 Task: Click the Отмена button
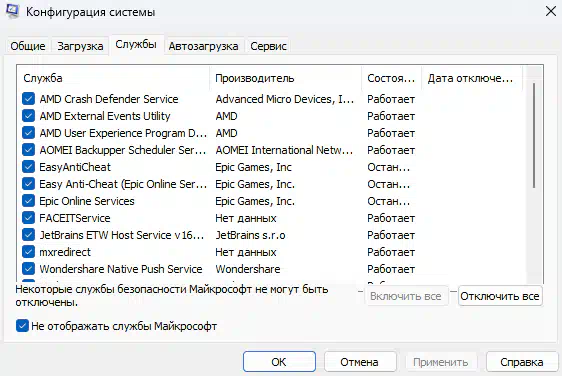tap(359, 362)
